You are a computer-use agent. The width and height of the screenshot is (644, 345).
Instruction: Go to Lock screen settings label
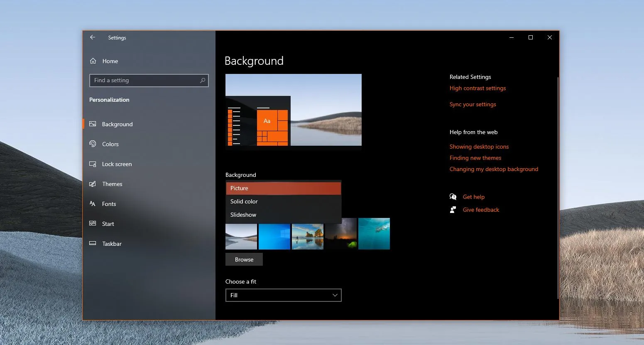(x=117, y=164)
